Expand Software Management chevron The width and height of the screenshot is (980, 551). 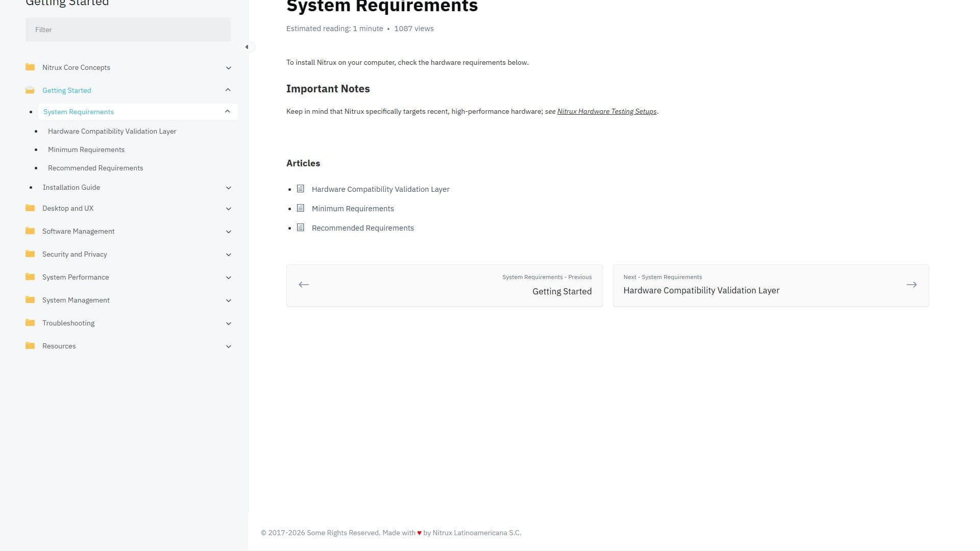[229, 232]
